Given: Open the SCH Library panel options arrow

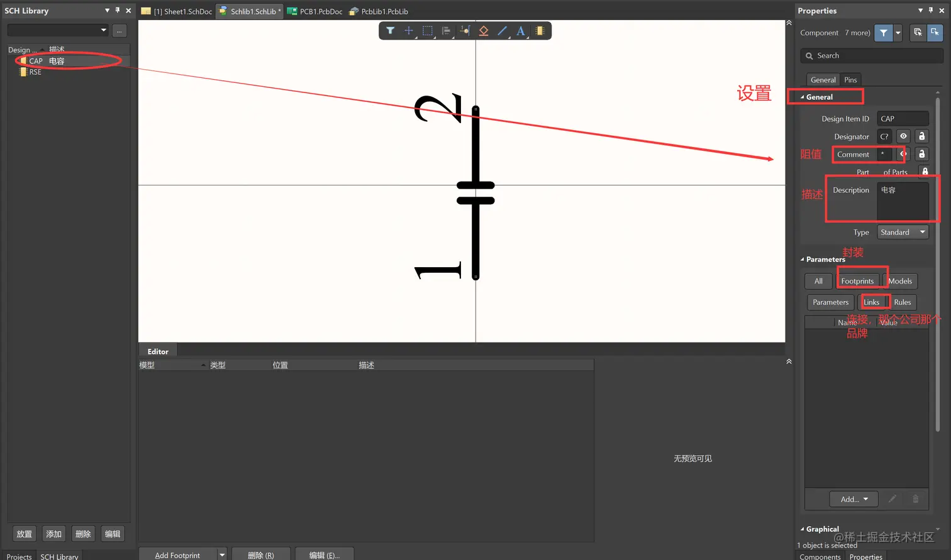Looking at the screenshot, I should (107, 10).
